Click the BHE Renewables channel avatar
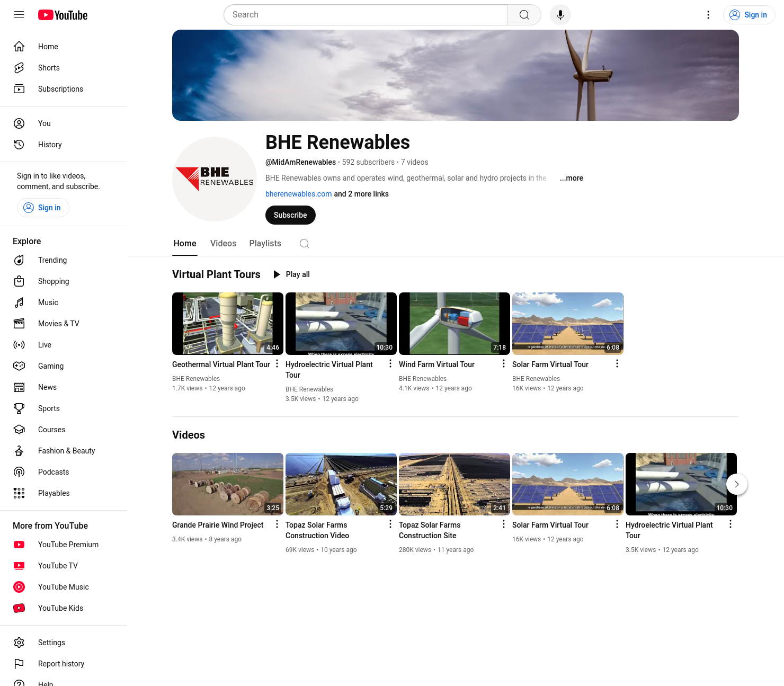The width and height of the screenshot is (784, 686). (215, 179)
